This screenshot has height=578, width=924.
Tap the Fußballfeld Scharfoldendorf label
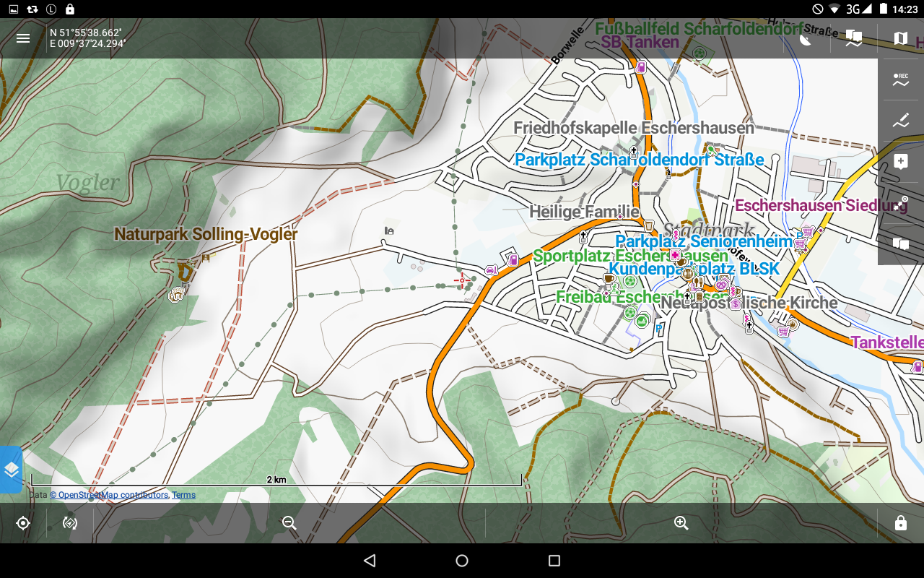pyautogui.click(x=700, y=28)
